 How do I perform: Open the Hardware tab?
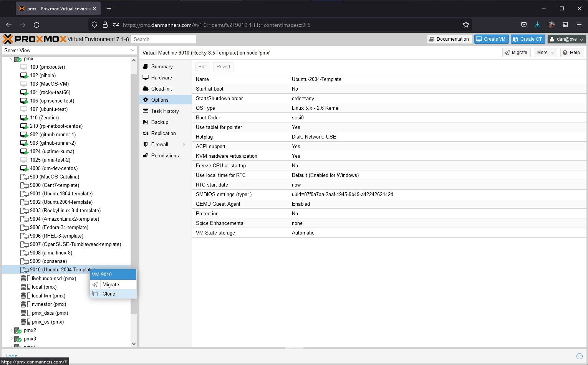[x=166, y=78]
